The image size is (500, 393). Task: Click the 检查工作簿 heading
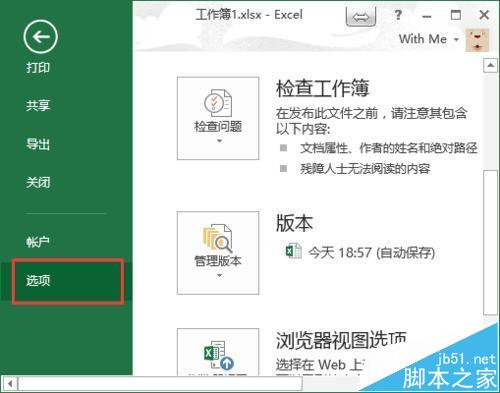pyautogui.click(x=322, y=89)
